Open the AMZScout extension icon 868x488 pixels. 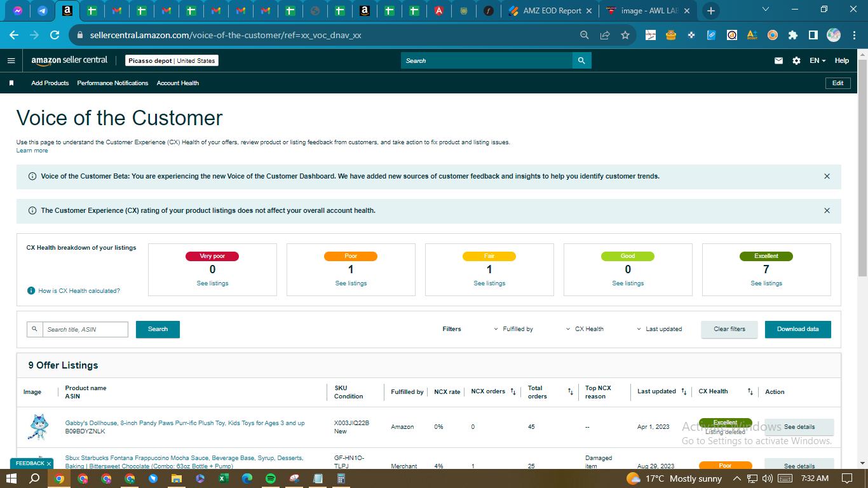click(752, 35)
